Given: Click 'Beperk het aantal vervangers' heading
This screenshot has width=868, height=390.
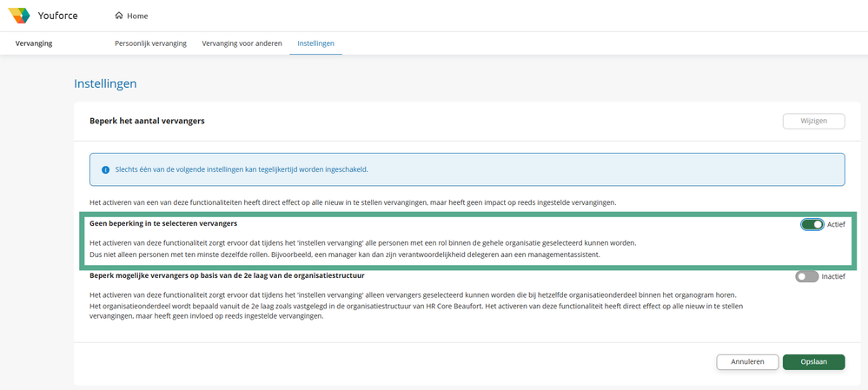Looking at the screenshot, I should tap(147, 121).
